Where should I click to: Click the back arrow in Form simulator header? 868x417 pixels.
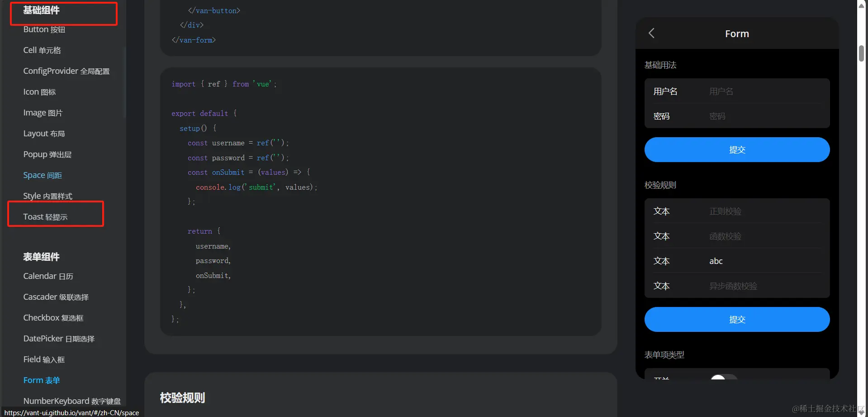pos(651,33)
